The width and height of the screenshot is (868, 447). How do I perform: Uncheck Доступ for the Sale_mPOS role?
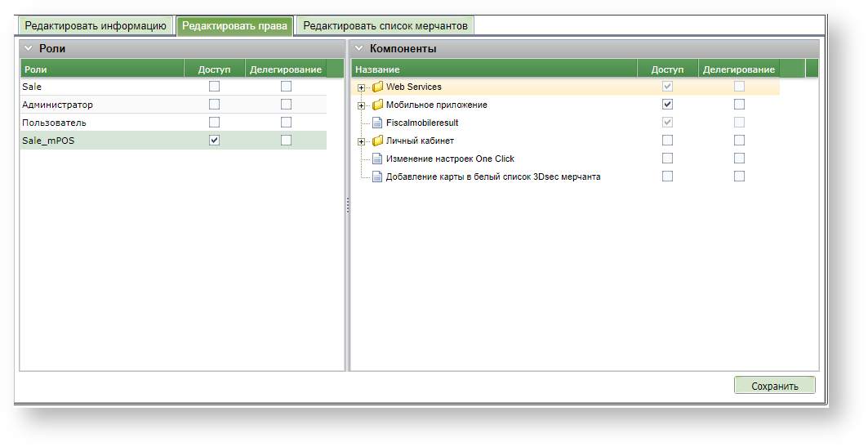coord(214,141)
